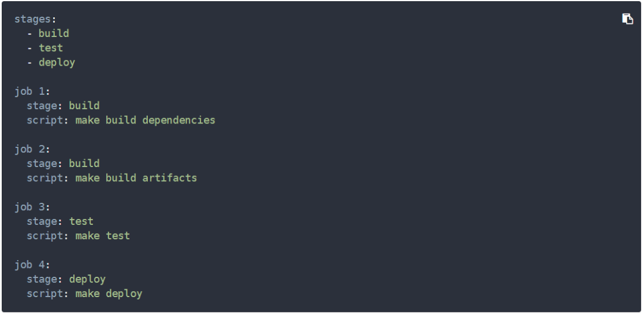Click "make build dependencies" script text
Screen dimensions: 644x315
coord(145,120)
